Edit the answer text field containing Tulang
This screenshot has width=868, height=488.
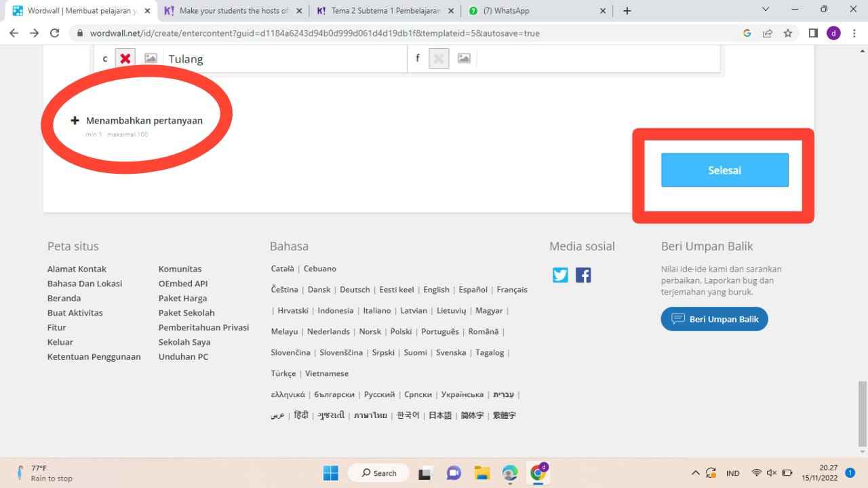[x=283, y=59]
